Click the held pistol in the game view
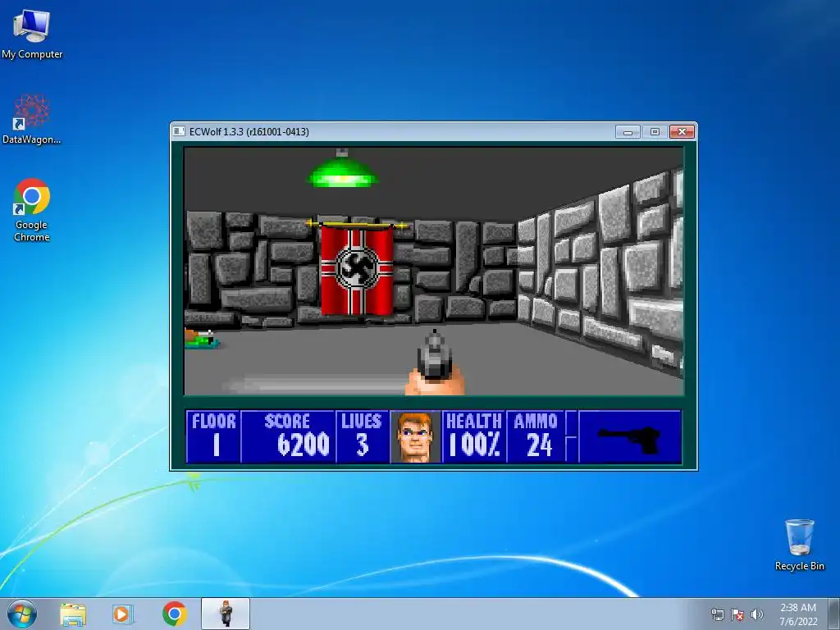This screenshot has height=630, width=840. tap(435, 363)
